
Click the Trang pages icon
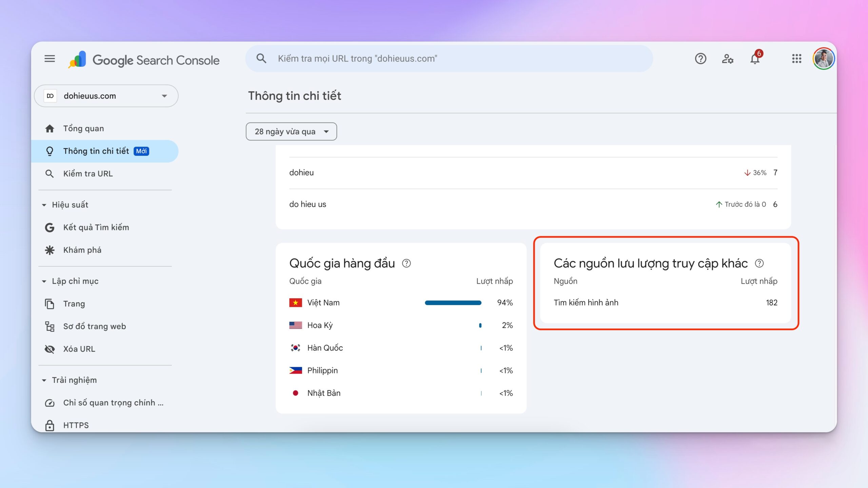click(x=50, y=304)
